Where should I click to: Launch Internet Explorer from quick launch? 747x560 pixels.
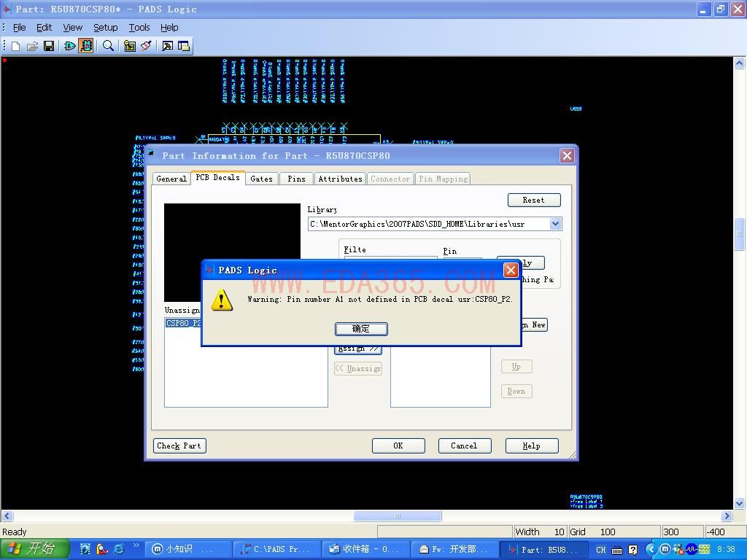click(x=119, y=549)
